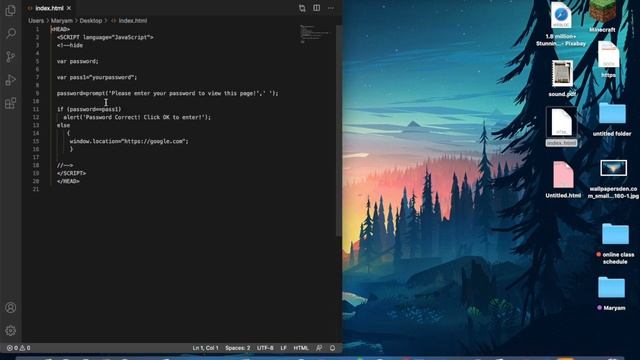
Task: Close the index.html tab
Action: pyautogui.click(x=69, y=8)
